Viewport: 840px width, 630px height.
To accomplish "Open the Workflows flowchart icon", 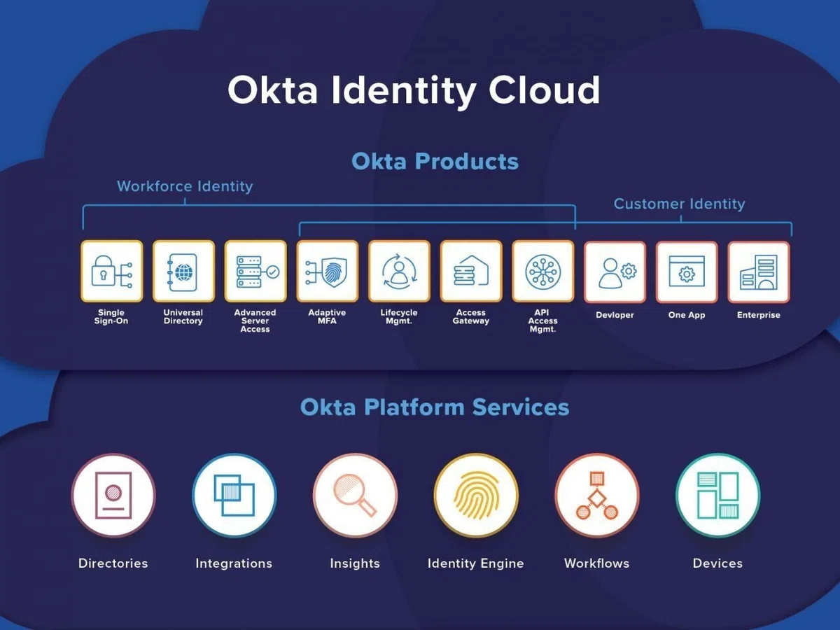I will point(597,496).
